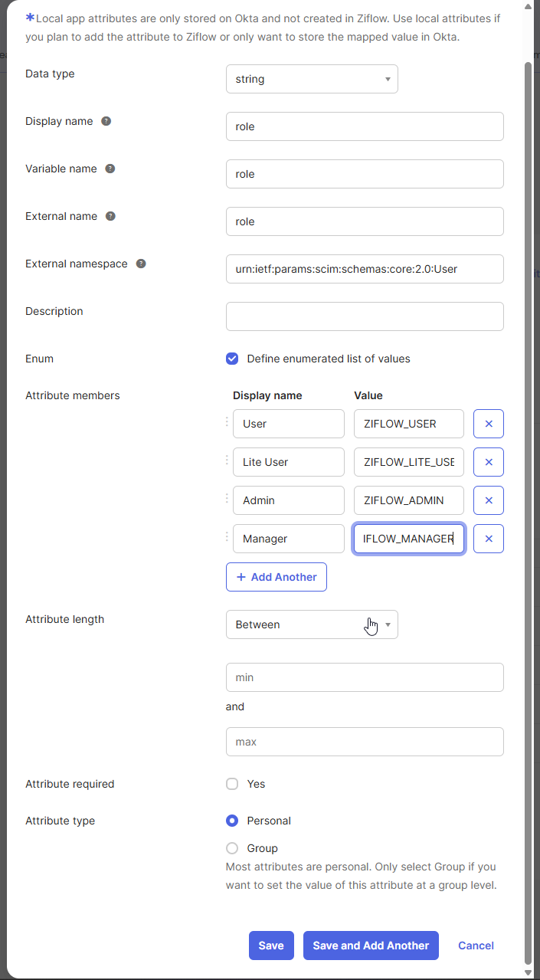Click the Add Another member button
This screenshot has width=540, height=980.
click(x=277, y=577)
